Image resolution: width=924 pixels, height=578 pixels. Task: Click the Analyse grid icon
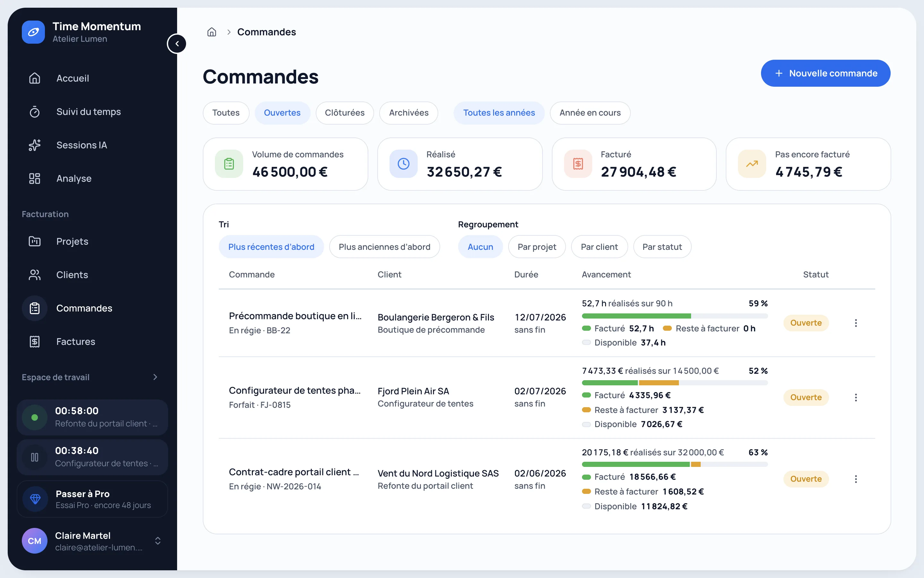tap(35, 179)
